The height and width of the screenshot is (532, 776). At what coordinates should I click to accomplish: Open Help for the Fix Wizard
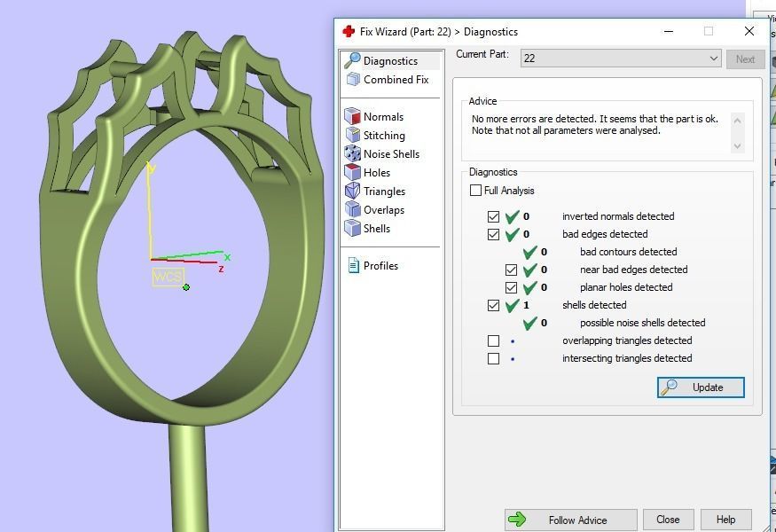pyautogui.click(x=726, y=520)
